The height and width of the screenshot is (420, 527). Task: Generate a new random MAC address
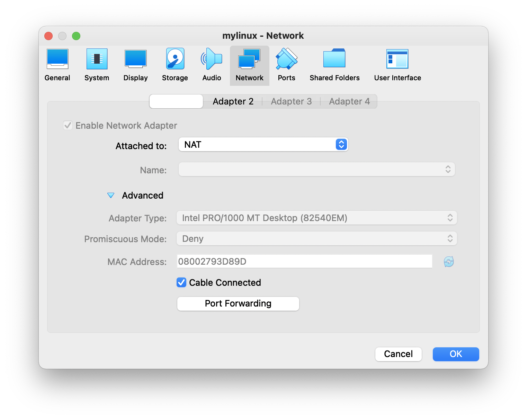click(449, 262)
